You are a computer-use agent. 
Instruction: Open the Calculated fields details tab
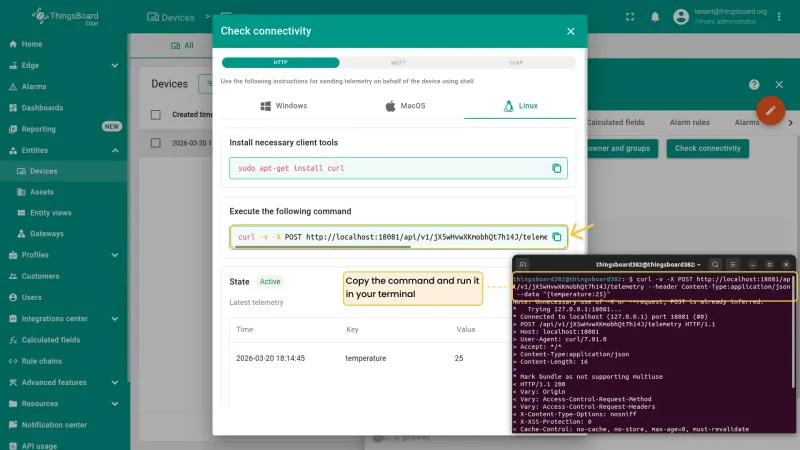click(x=615, y=122)
